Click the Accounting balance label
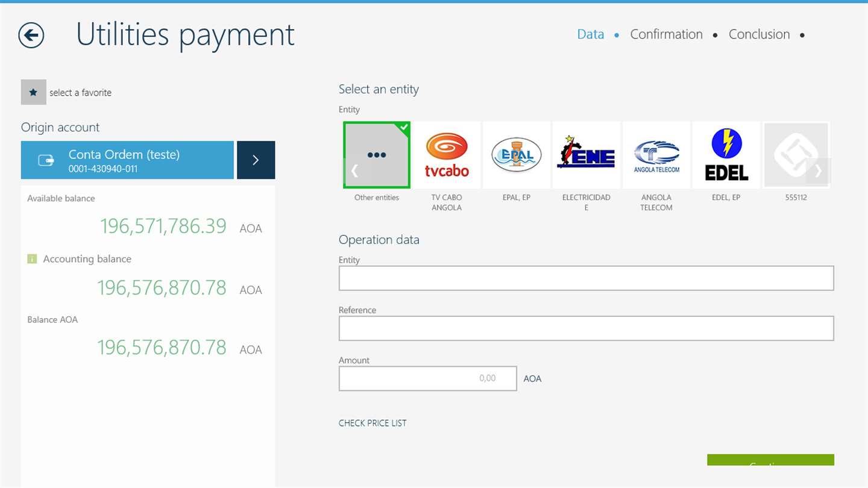Screen dimensions: 868x488 click(87, 259)
